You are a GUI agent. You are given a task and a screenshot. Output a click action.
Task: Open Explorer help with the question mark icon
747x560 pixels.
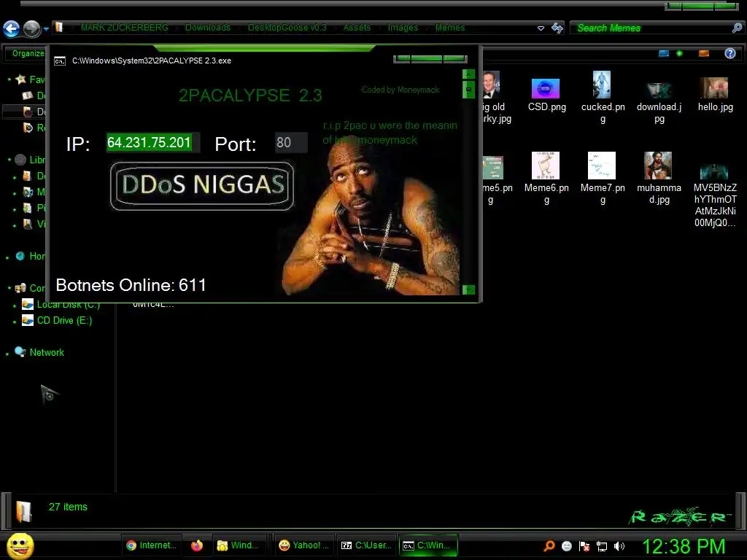pos(729,53)
